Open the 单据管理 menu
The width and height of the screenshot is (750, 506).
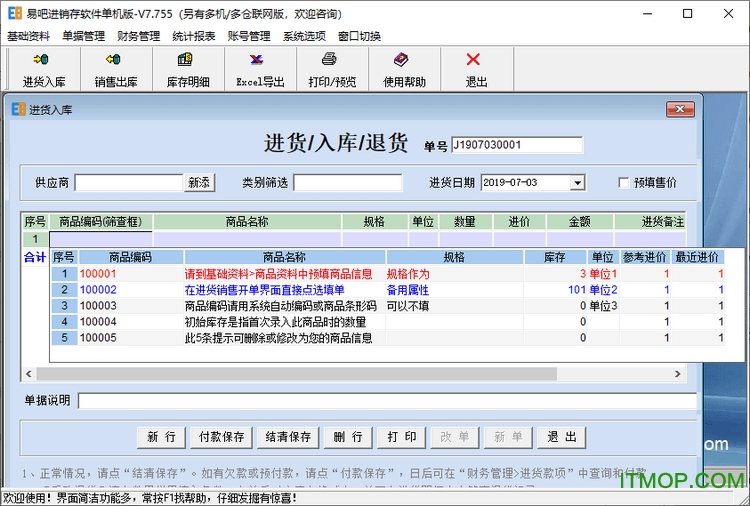point(83,36)
